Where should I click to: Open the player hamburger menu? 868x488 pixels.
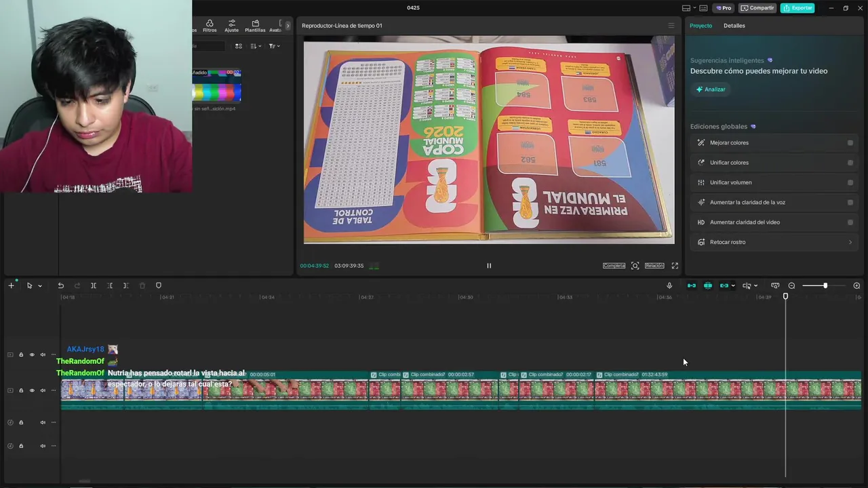[671, 26]
